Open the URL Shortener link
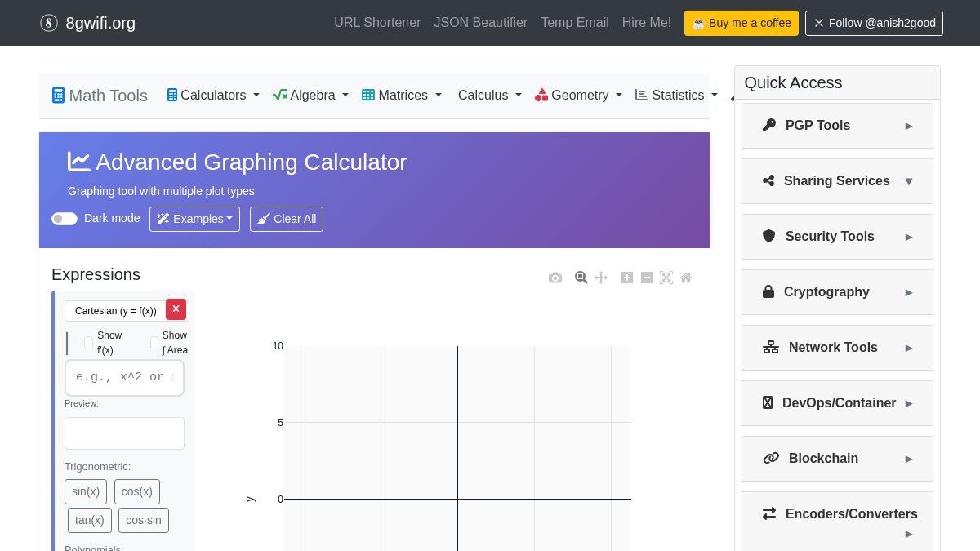Screen dimensions: 980x551 click(377, 23)
